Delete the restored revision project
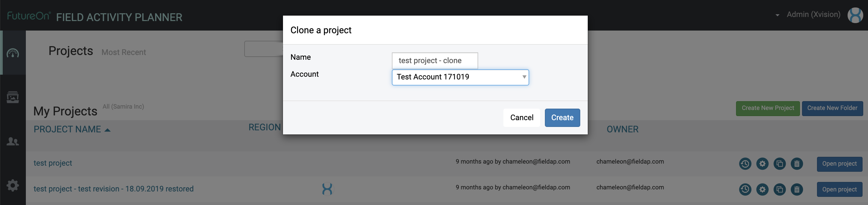 pyautogui.click(x=797, y=189)
